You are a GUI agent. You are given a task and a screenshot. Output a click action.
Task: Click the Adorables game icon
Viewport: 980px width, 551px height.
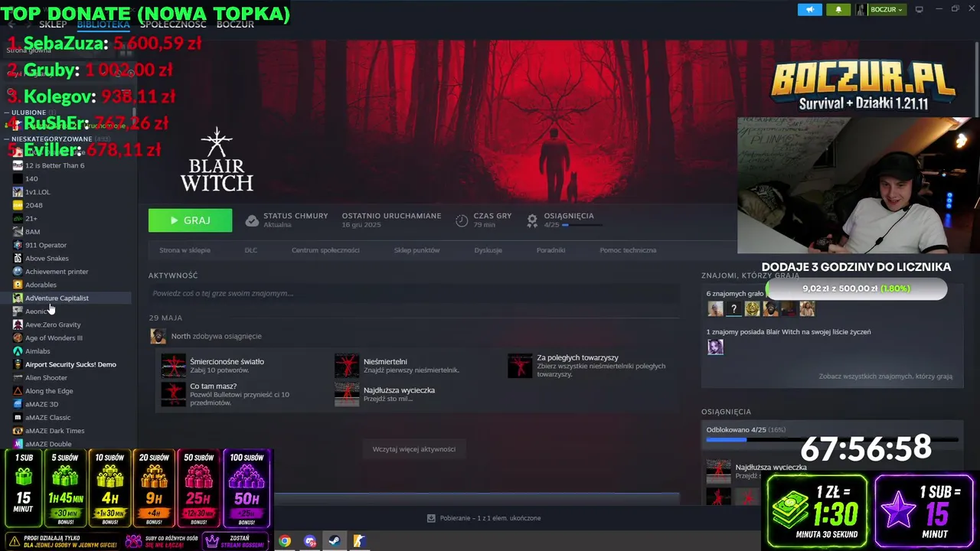pos(18,285)
